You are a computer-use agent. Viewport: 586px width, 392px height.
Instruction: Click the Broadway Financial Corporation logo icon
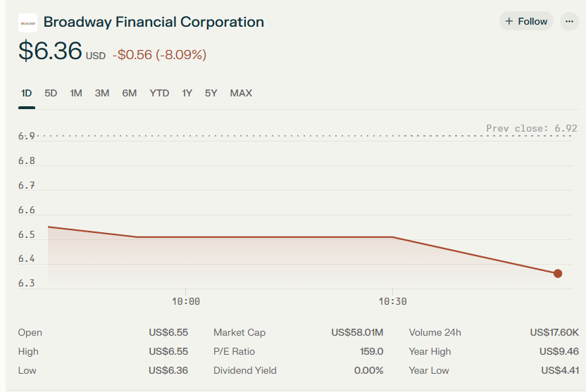tap(27, 23)
